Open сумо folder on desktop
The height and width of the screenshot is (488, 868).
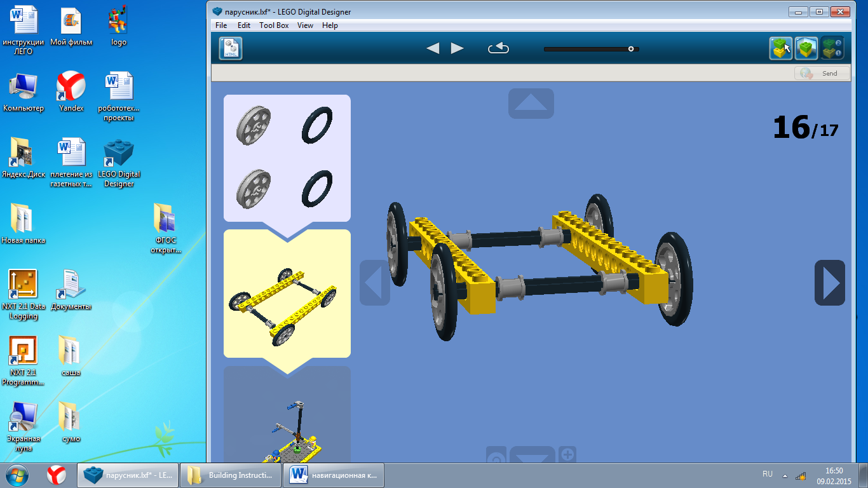(x=71, y=422)
